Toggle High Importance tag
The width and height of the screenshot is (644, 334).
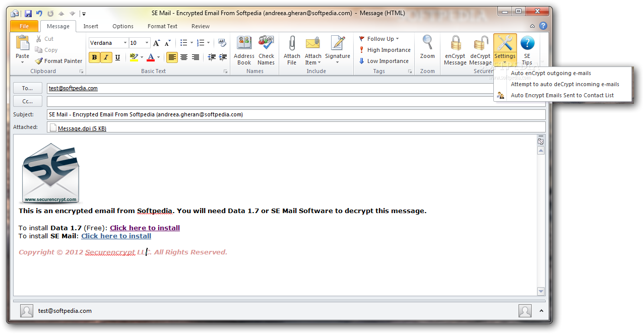[x=384, y=50]
